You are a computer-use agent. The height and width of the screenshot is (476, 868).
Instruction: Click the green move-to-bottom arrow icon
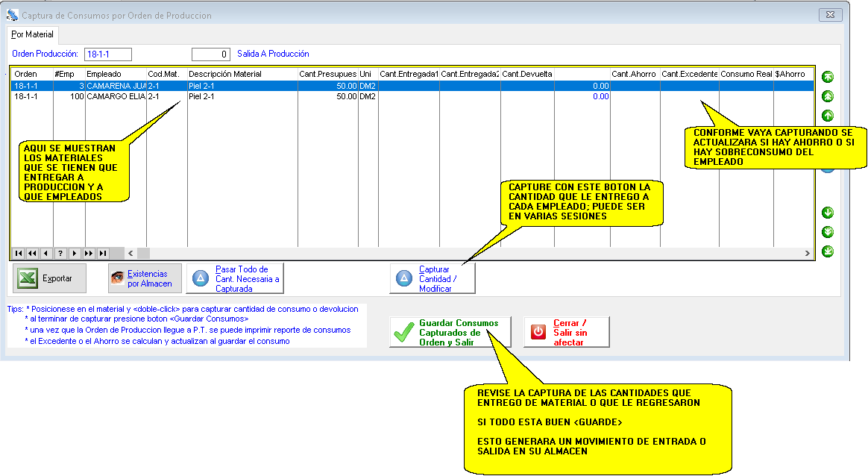coord(828,251)
